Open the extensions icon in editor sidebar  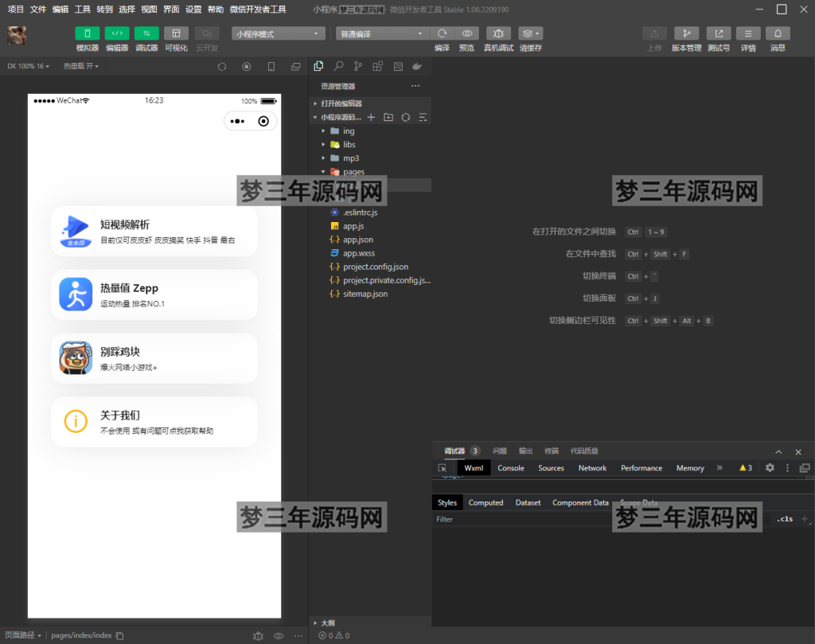(378, 66)
